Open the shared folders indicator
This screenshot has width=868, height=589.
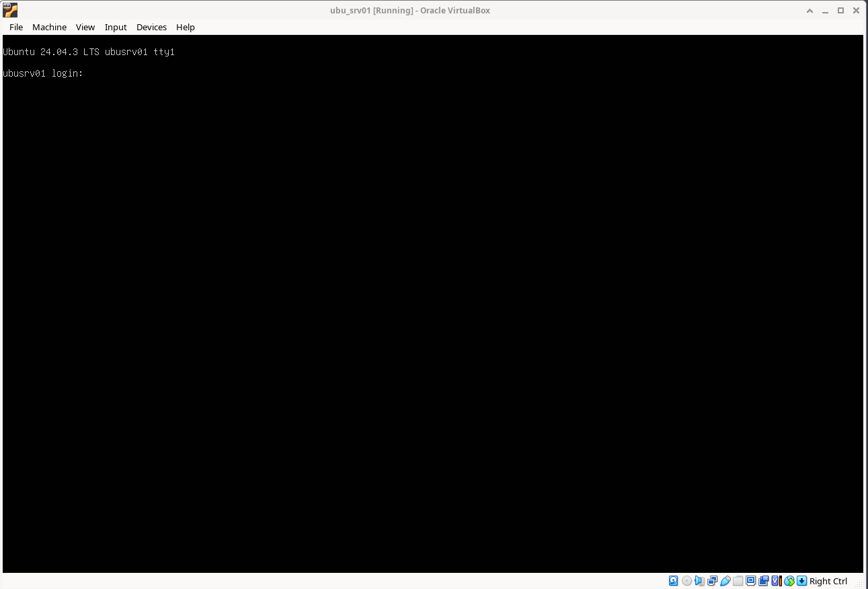click(x=738, y=581)
